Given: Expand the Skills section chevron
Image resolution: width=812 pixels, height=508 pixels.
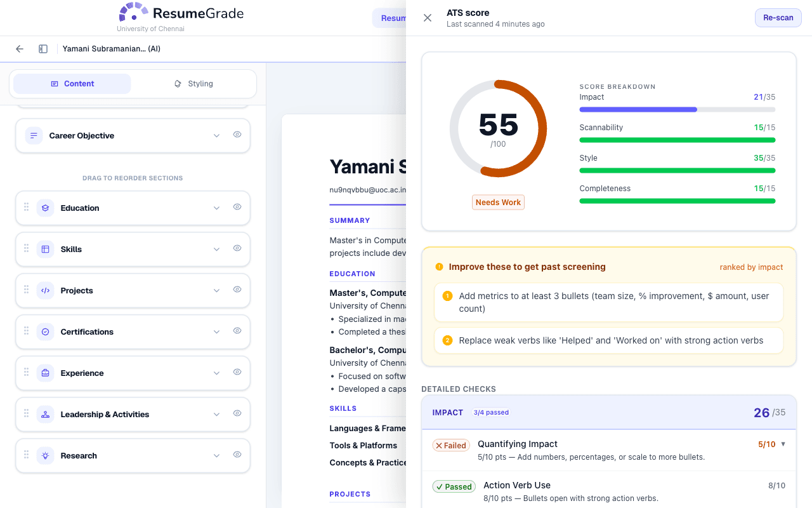Looking at the screenshot, I should click(216, 250).
